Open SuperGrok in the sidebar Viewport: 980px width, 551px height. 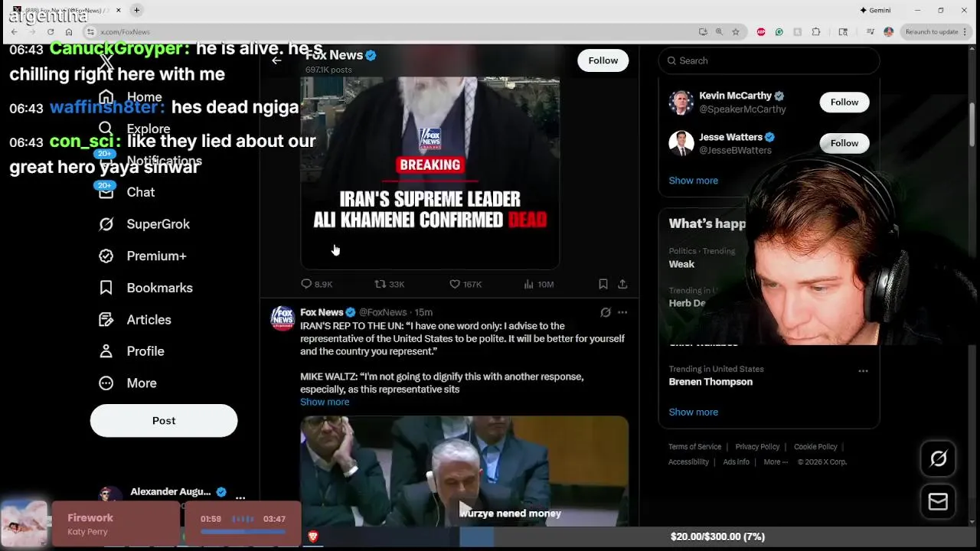(x=144, y=224)
